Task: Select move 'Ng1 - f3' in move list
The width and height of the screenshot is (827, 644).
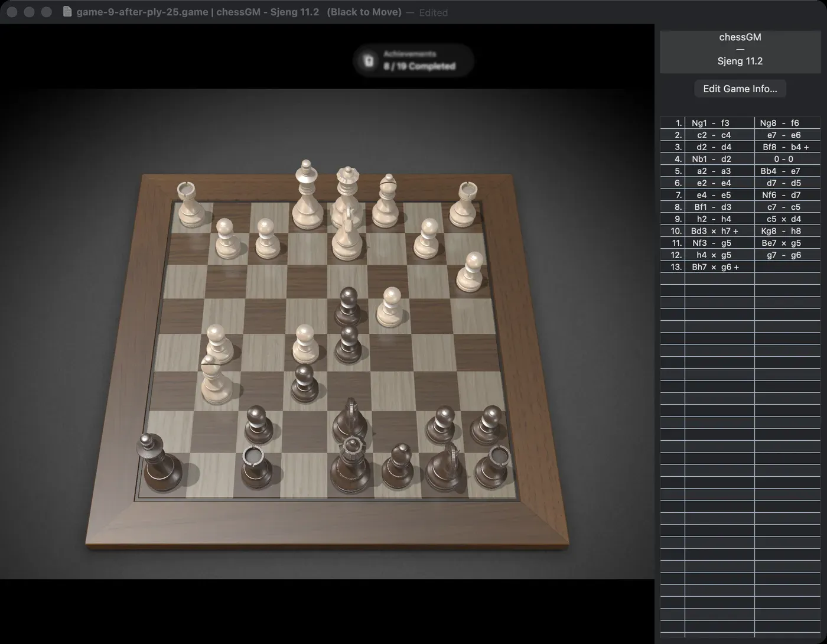Action: (710, 123)
